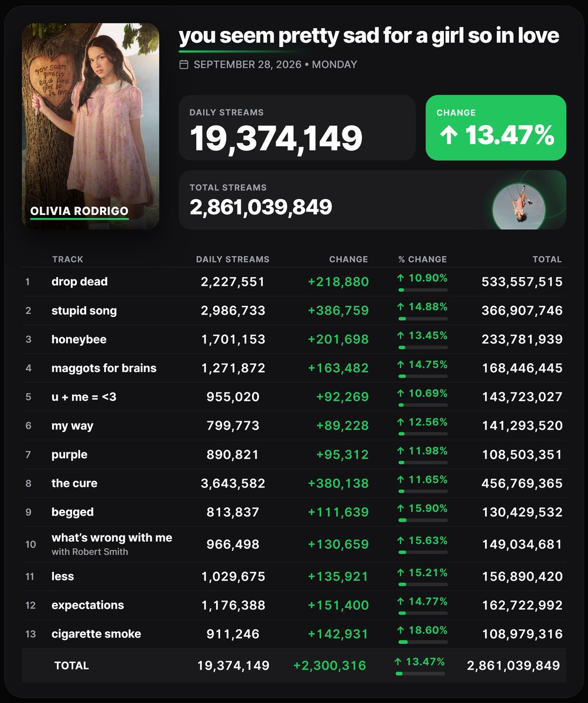The height and width of the screenshot is (703, 588).
Task: Click the percent change value 12.56%
Action: [x=428, y=422]
